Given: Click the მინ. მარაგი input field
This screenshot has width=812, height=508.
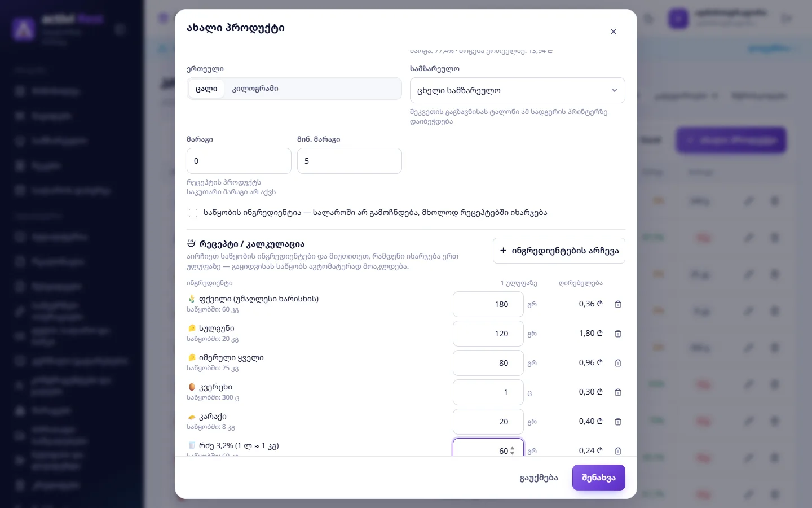Looking at the screenshot, I should click(x=350, y=161).
